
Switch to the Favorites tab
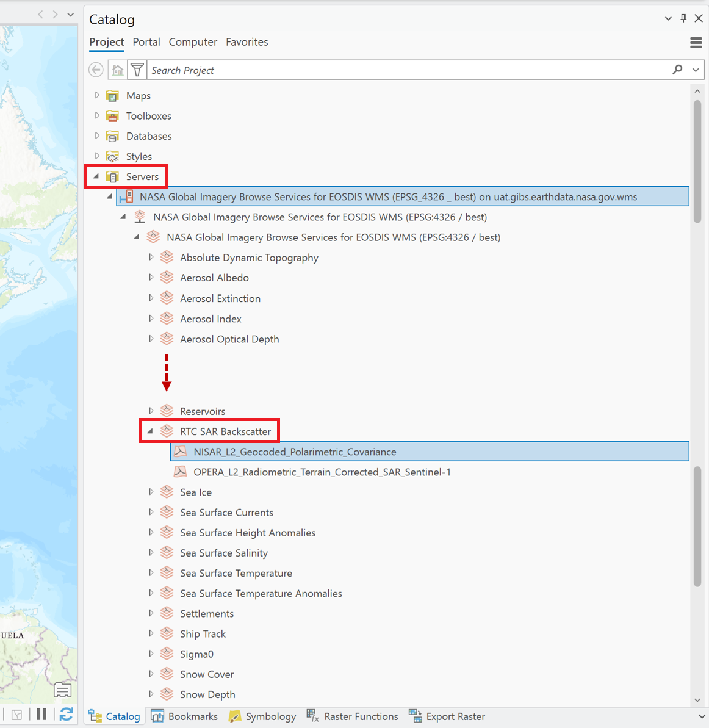(x=247, y=41)
